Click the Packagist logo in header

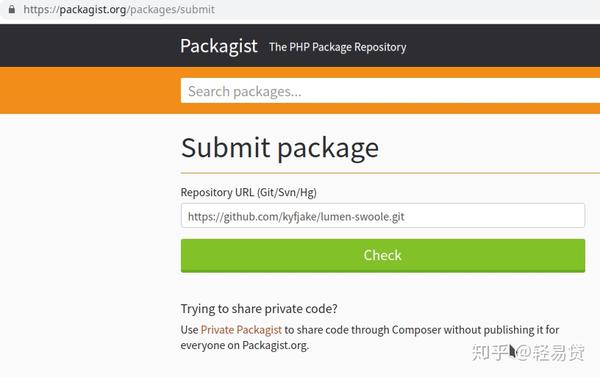[x=218, y=47]
